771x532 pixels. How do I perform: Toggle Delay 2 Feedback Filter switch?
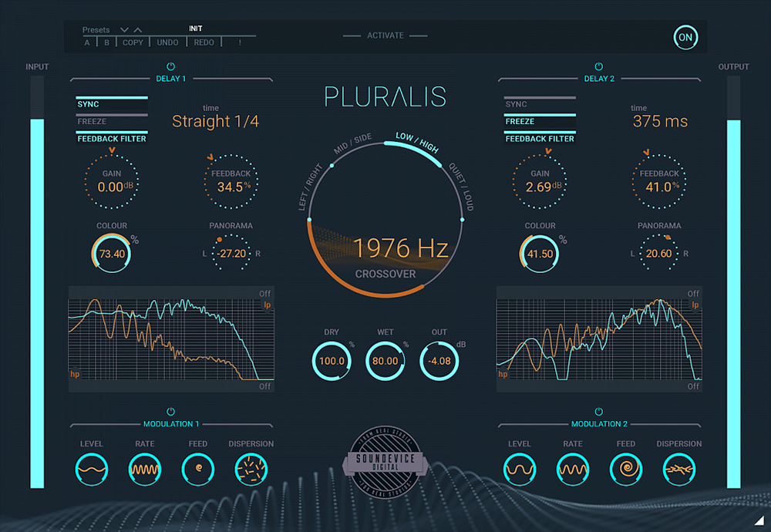[x=540, y=138]
